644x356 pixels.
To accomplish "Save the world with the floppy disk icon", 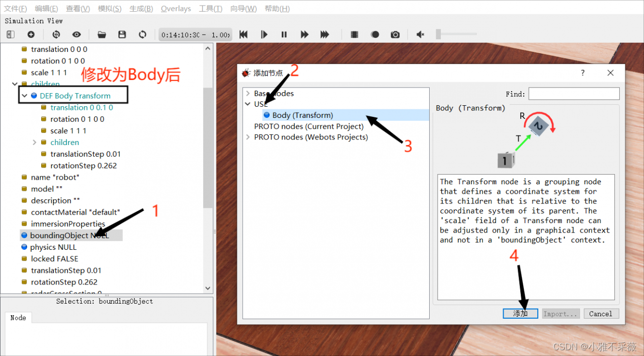I will (x=122, y=34).
